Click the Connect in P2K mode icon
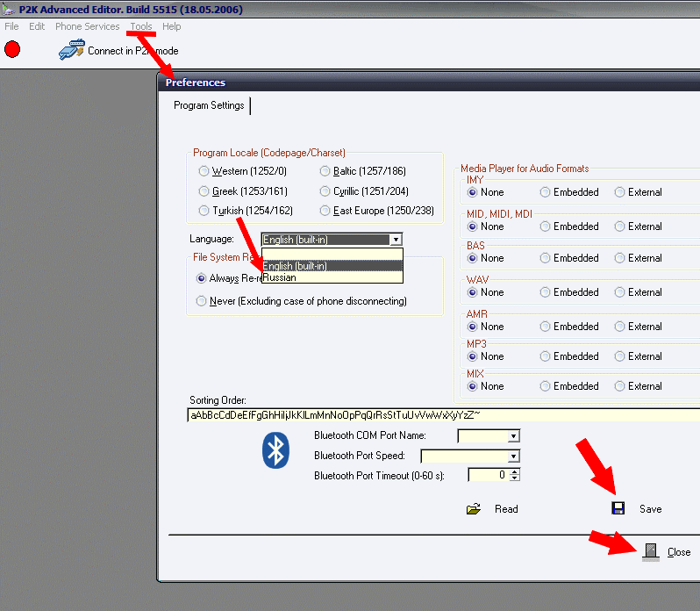Screen dimensions: 700x611 tap(71, 49)
